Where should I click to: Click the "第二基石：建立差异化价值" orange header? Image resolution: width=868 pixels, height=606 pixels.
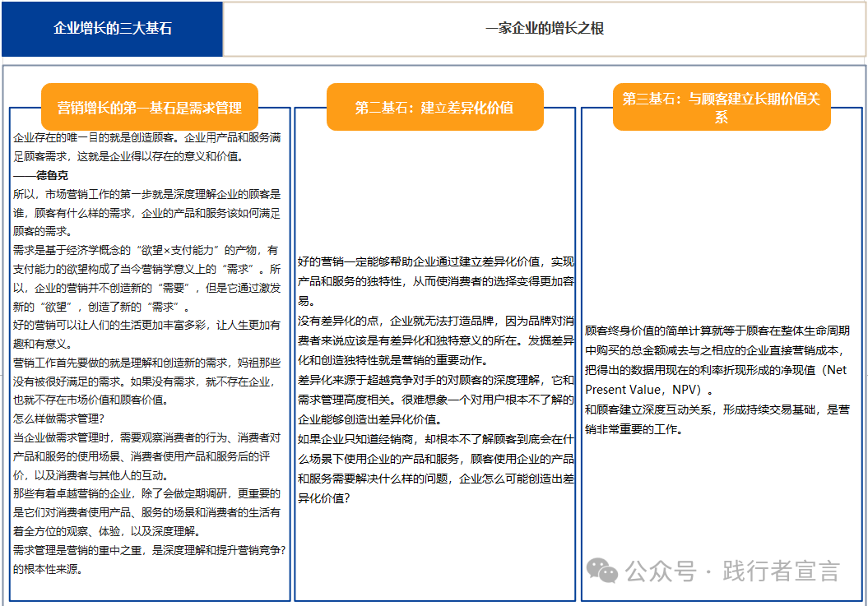click(434, 107)
